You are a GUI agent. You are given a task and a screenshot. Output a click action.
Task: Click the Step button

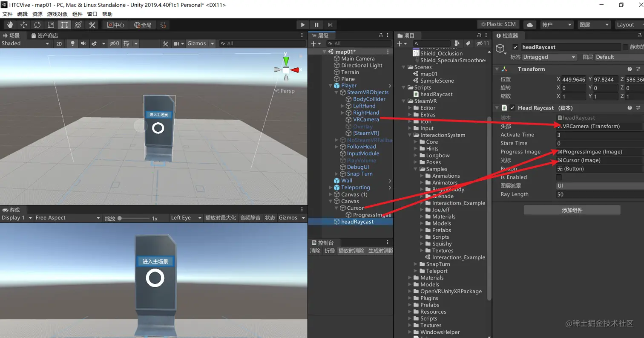tap(330, 25)
